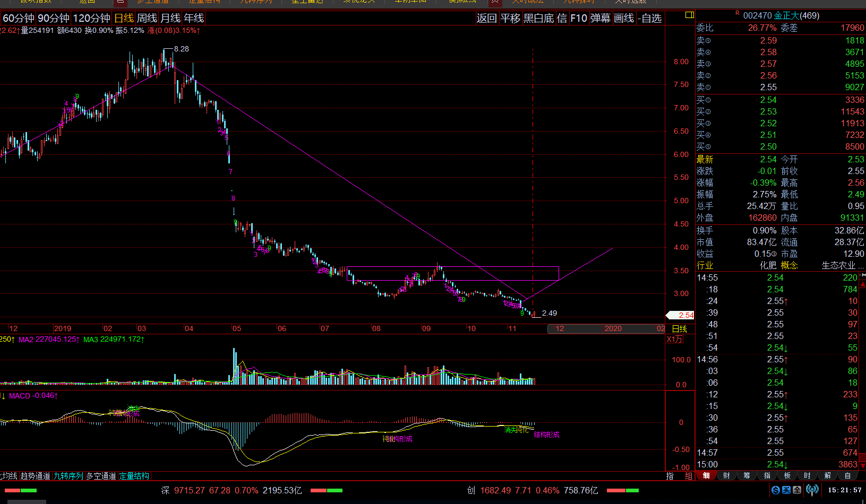Click the red 组 button
The image size is (866, 504).
tap(689, 476)
